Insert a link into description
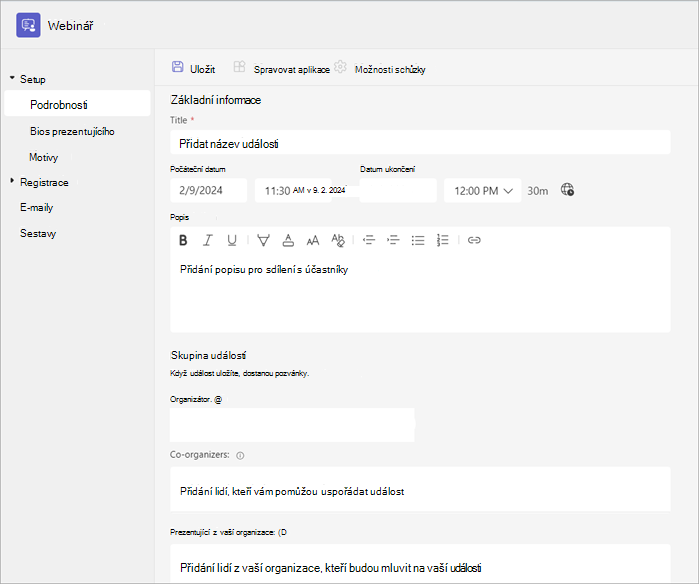The image size is (699, 584). 474,240
